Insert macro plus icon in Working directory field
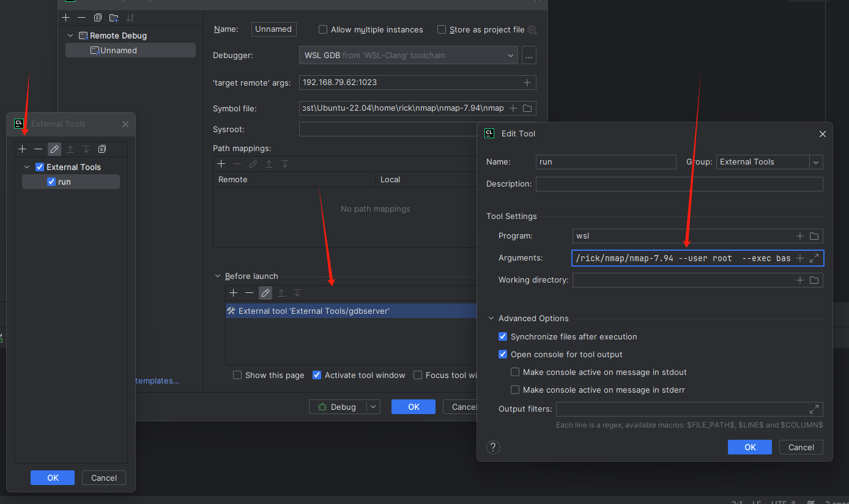The height and width of the screenshot is (504, 849). click(799, 280)
